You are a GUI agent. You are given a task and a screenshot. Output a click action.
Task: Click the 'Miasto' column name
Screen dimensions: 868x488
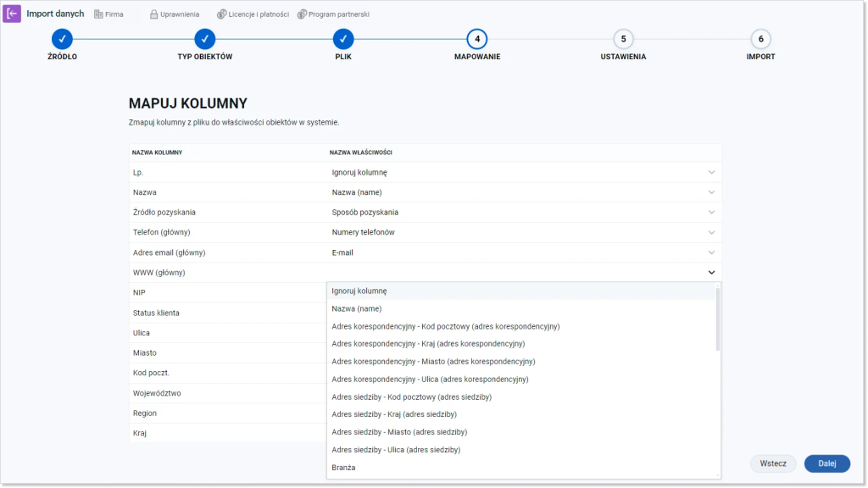point(144,353)
